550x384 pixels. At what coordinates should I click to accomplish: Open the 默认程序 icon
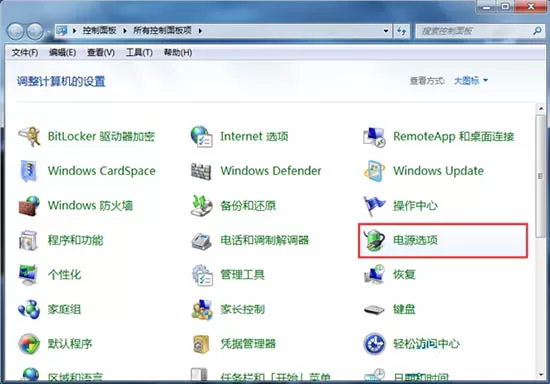point(29,344)
